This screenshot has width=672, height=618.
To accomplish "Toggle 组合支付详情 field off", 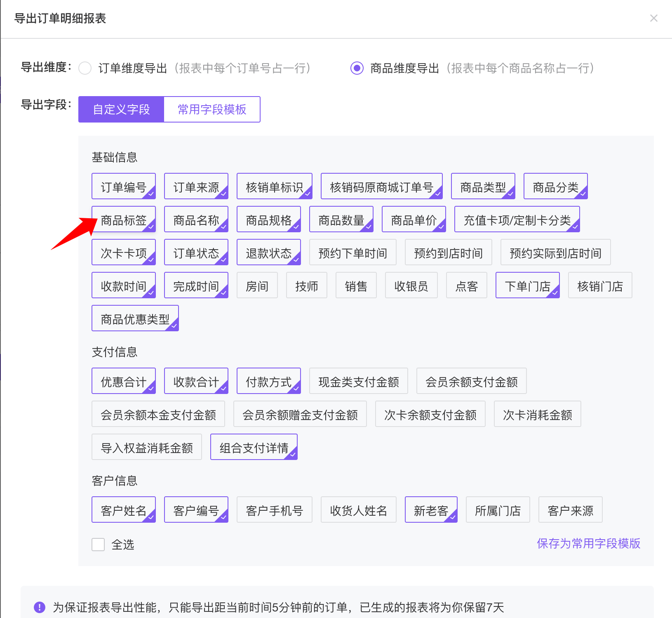I will [x=254, y=448].
